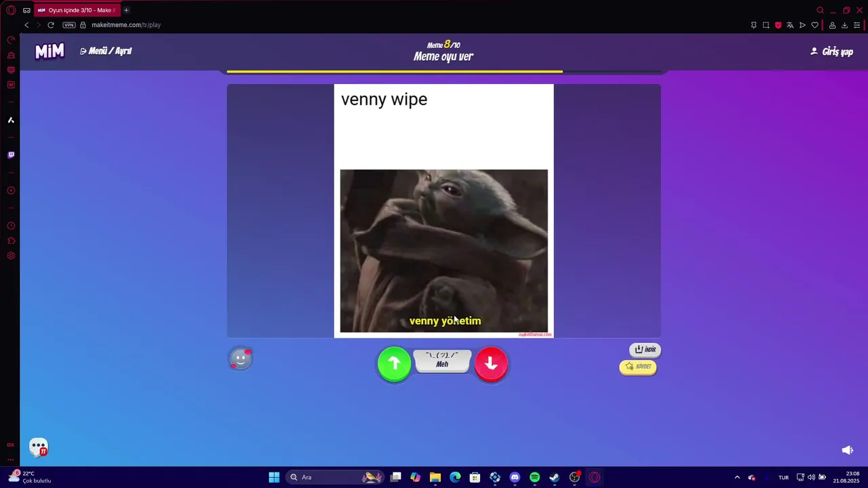Open File Explorer from taskbar

[435, 477]
